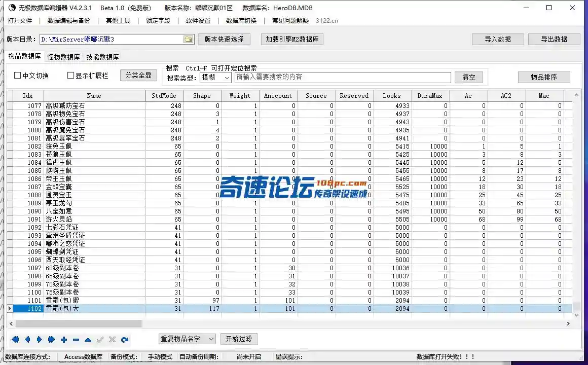The width and height of the screenshot is (588, 365).
Task: Click the StdMode column header
Action: [164, 96]
